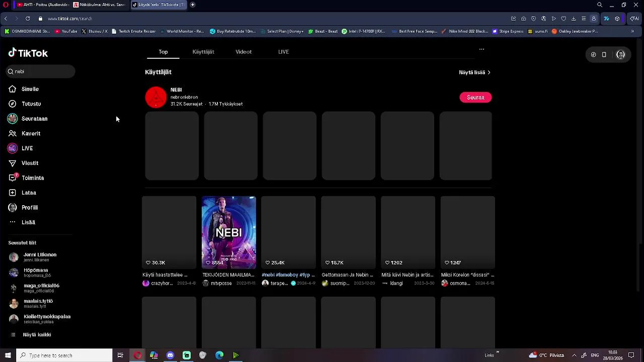Expand Lisää more options
This screenshot has height=362, width=644.
coord(22,222)
